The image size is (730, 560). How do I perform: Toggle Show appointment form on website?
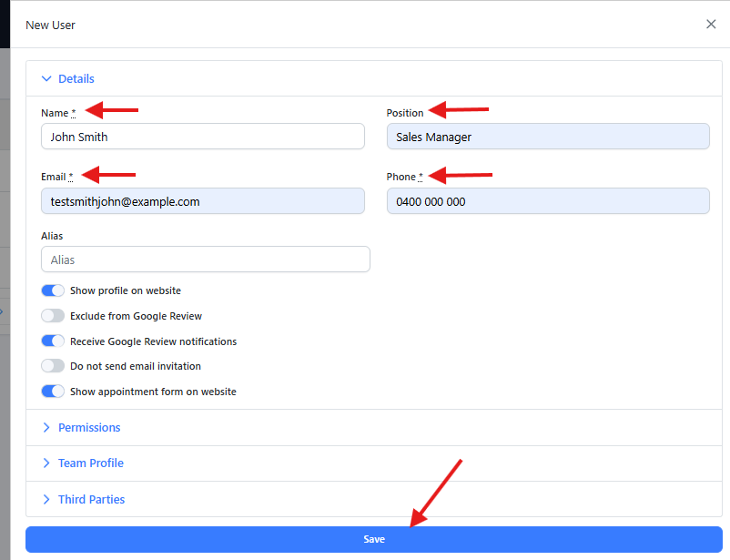[54, 392]
